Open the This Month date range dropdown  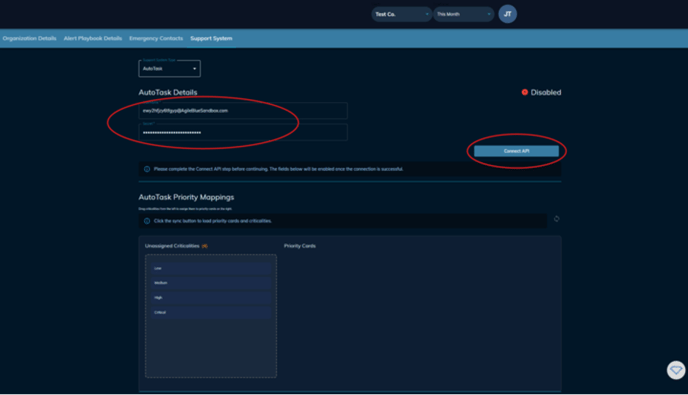tap(463, 14)
